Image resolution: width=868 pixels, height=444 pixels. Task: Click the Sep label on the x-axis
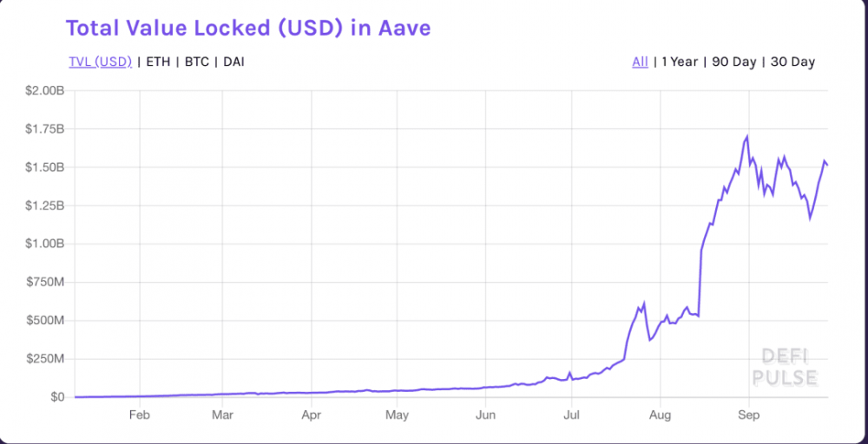click(x=748, y=415)
